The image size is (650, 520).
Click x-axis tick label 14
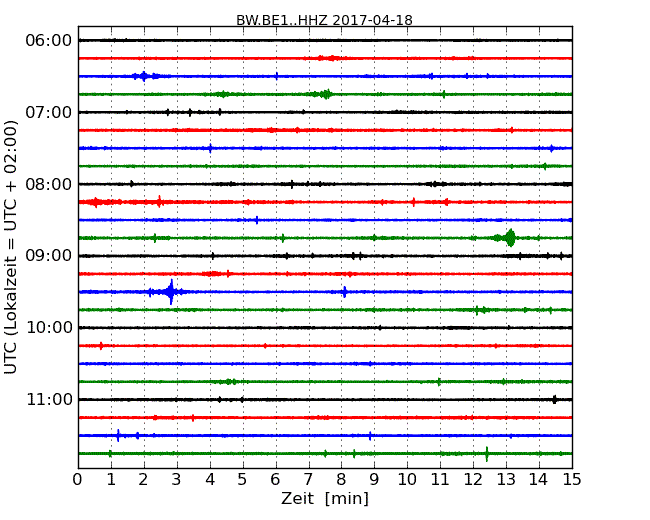click(538, 480)
